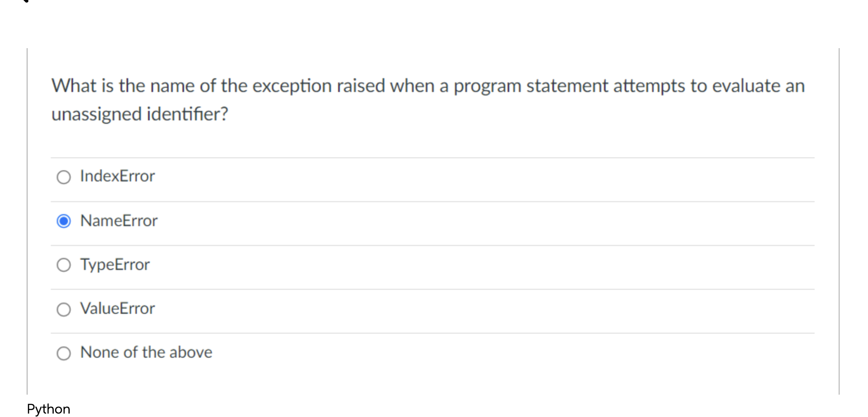Click the selected NameError radio button

pos(64,221)
